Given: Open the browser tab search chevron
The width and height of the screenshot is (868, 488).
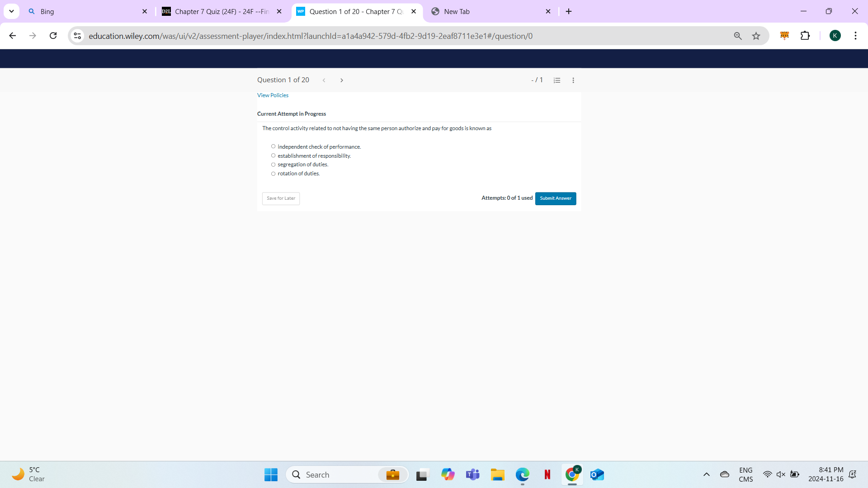Looking at the screenshot, I should [x=11, y=11].
